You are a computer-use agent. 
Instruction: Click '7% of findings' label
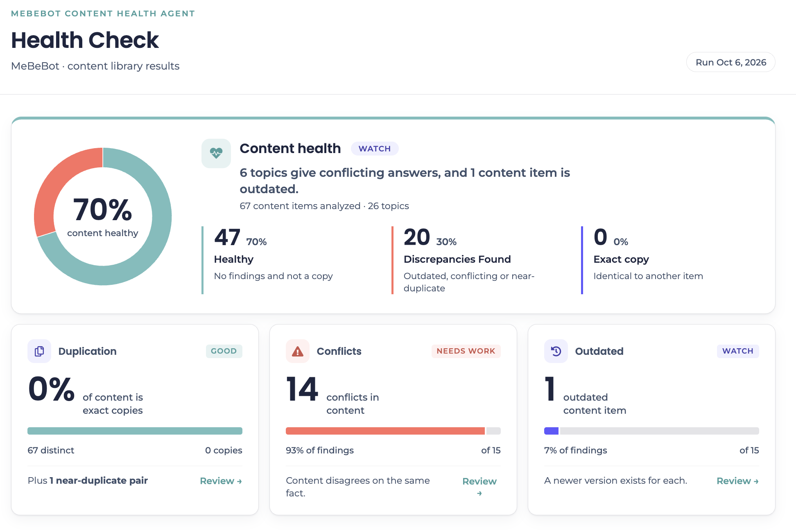coord(576,450)
